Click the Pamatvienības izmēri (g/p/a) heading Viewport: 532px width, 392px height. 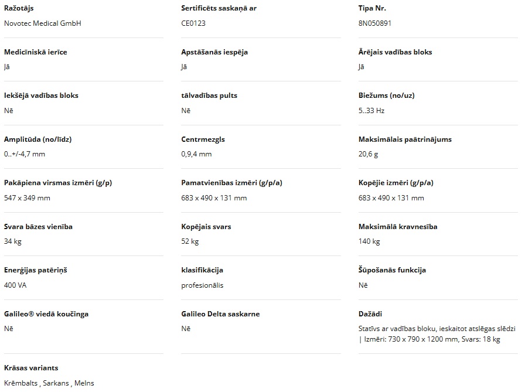pyautogui.click(x=232, y=183)
